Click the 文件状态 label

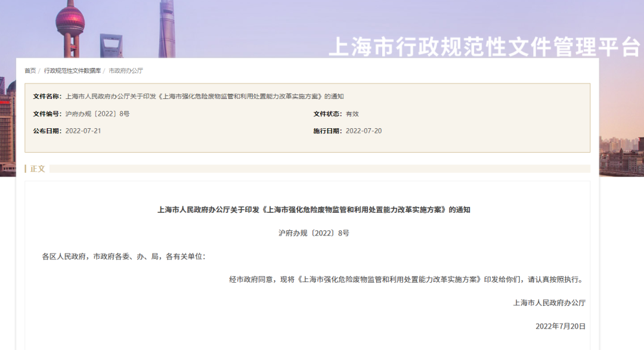coord(328,114)
